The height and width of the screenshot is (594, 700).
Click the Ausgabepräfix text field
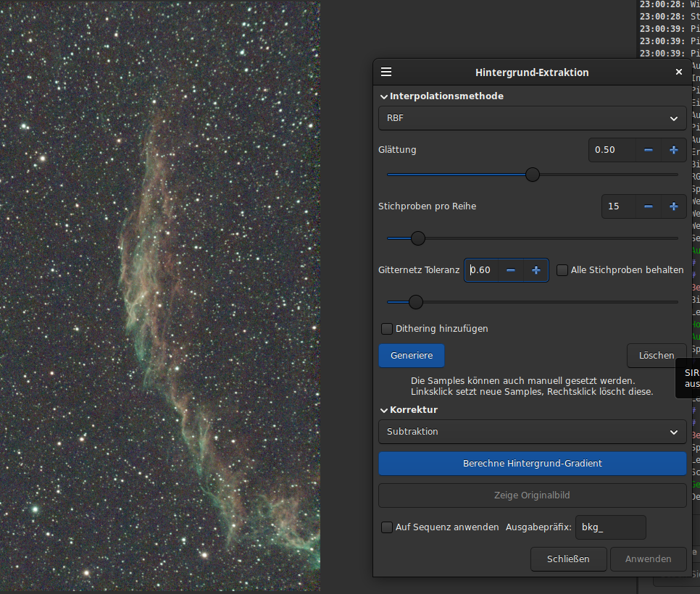pos(610,527)
